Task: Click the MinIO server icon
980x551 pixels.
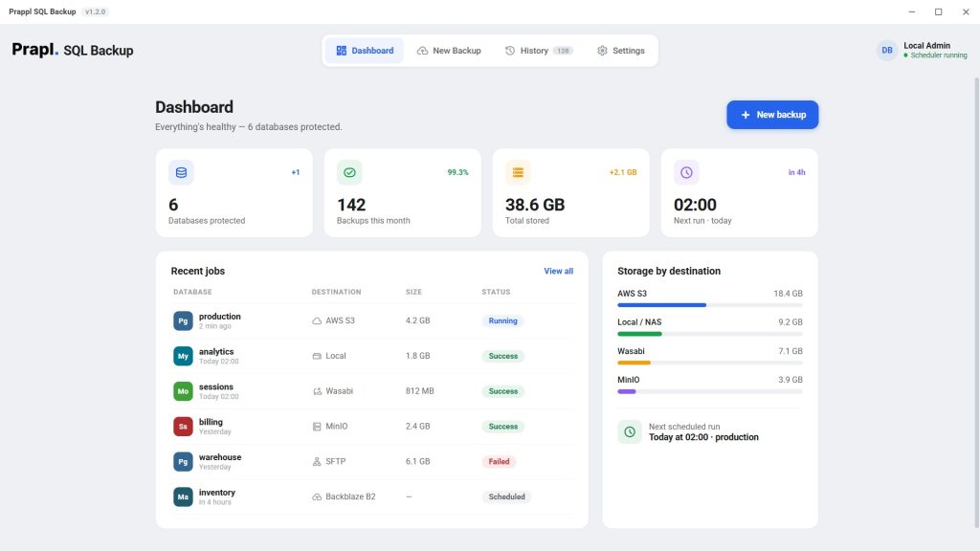Action: coord(317,427)
